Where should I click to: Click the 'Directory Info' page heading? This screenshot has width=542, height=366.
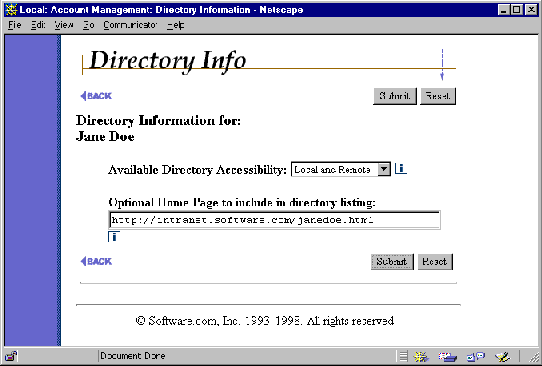coord(168,61)
